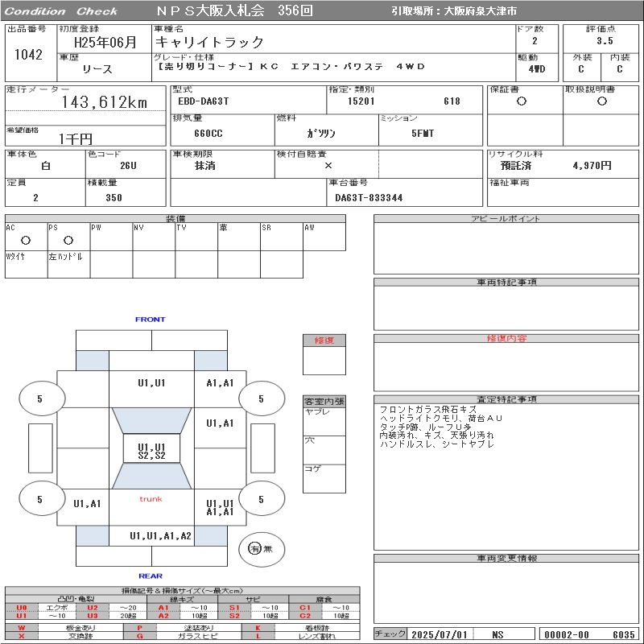Click the REAR label on the diagram
This screenshot has width=644, height=644.
tap(151, 576)
